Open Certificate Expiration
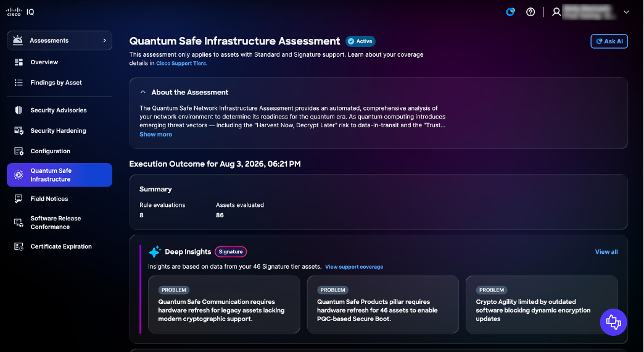The width and height of the screenshot is (644, 352). [60, 246]
